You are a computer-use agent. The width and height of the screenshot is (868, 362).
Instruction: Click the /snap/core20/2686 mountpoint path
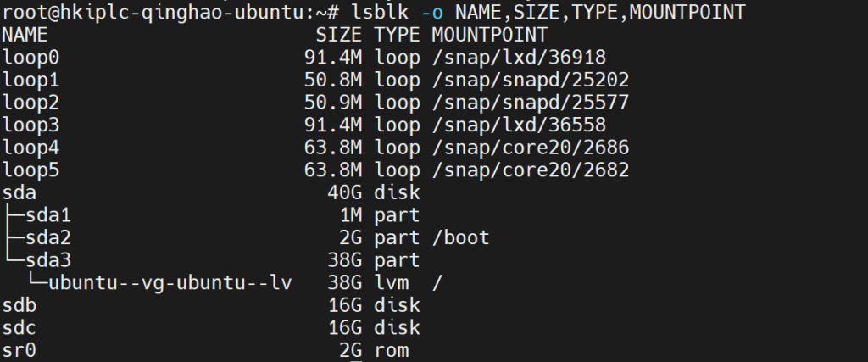tap(530, 148)
